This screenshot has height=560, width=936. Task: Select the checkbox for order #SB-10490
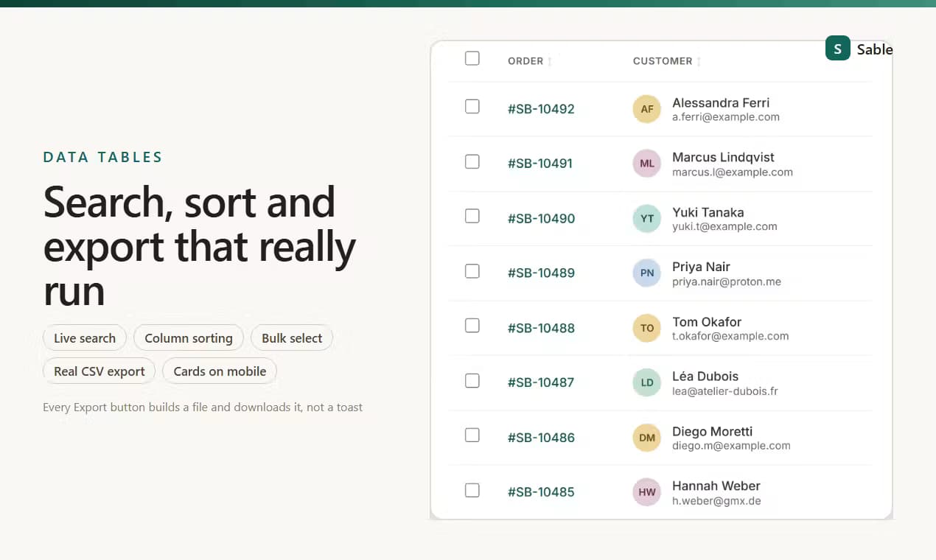pyautogui.click(x=472, y=216)
